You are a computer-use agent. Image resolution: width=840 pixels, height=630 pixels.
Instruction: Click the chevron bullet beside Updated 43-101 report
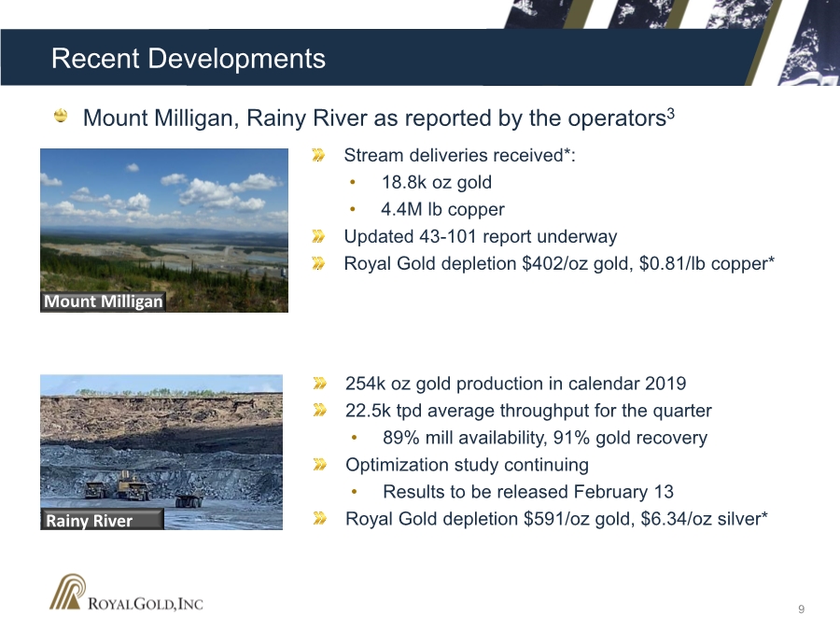click(x=318, y=236)
